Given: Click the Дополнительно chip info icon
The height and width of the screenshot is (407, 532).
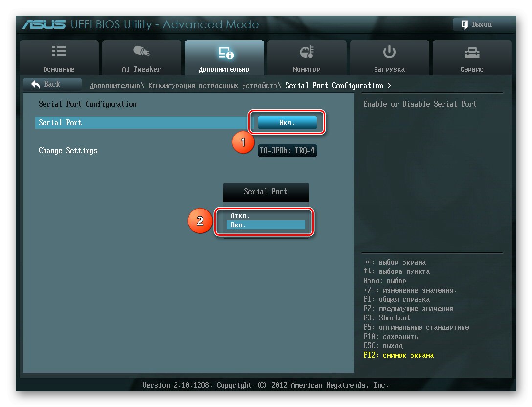Looking at the screenshot, I should click(x=225, y=53).
